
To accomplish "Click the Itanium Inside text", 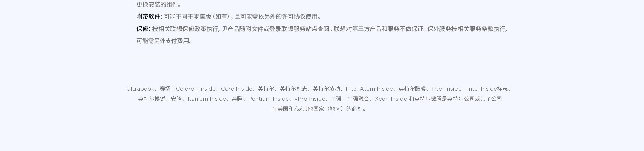I will (207, 99).
